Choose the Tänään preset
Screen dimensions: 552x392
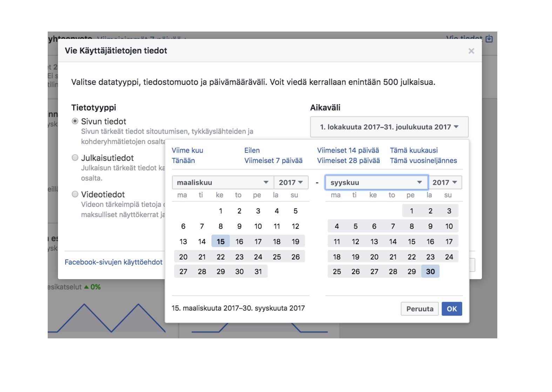(x=183, y=161)
